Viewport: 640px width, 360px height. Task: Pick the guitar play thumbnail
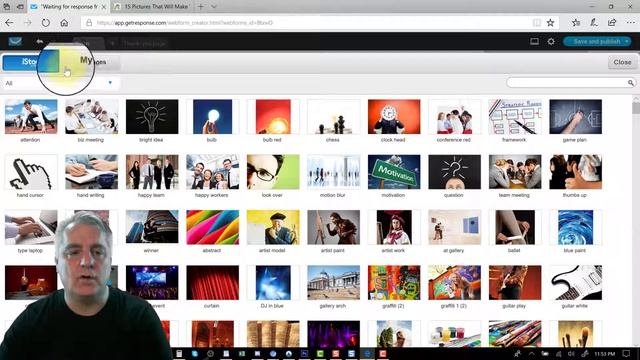[515, 282]
